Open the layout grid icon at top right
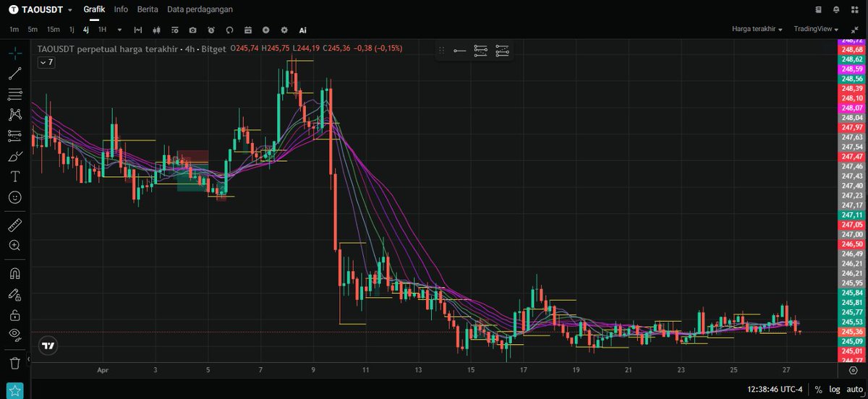 pyautogui.click(x=854, y=9)
